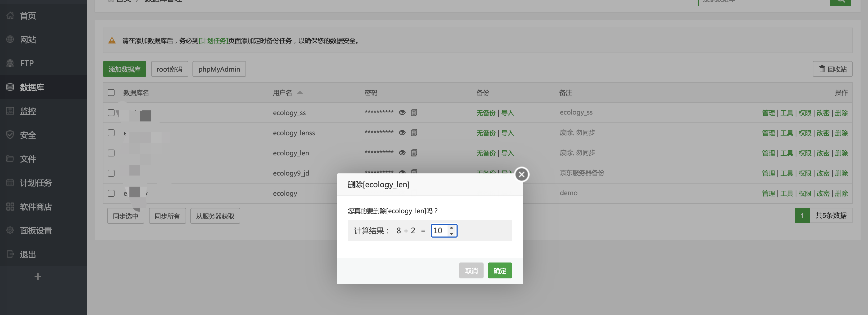
Task: Toggle the select-all checkbox in table header
Action: (111, 92)
